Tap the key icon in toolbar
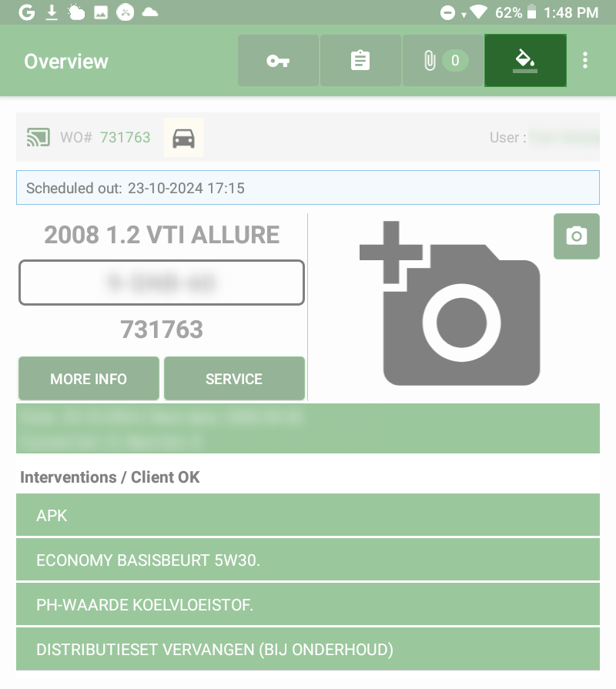616x689 pixels. pos(278,61)
